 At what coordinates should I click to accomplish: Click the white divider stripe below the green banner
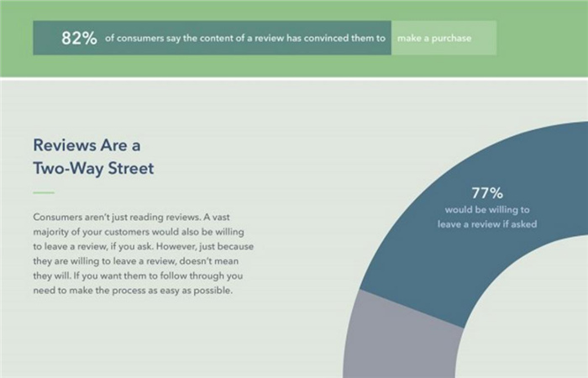point(294,78)
